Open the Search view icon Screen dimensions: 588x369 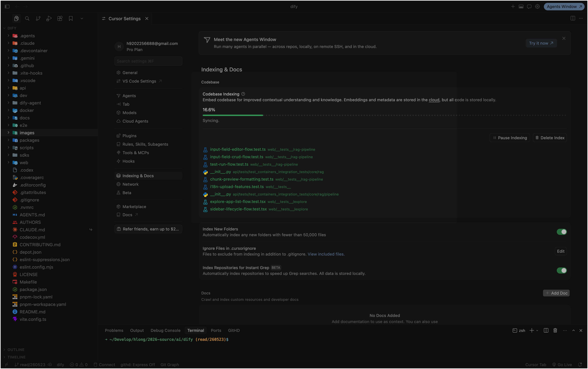(27, 18)
